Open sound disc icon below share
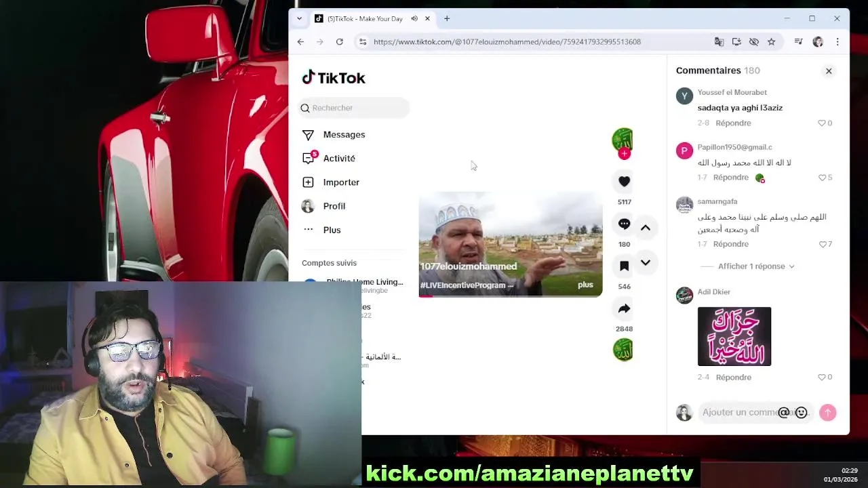Screen dimensions: 868x488 tap(623, 350)
